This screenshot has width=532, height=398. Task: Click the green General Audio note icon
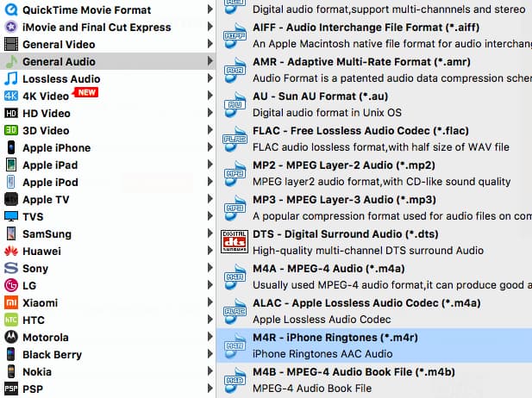tap(11, 61)
